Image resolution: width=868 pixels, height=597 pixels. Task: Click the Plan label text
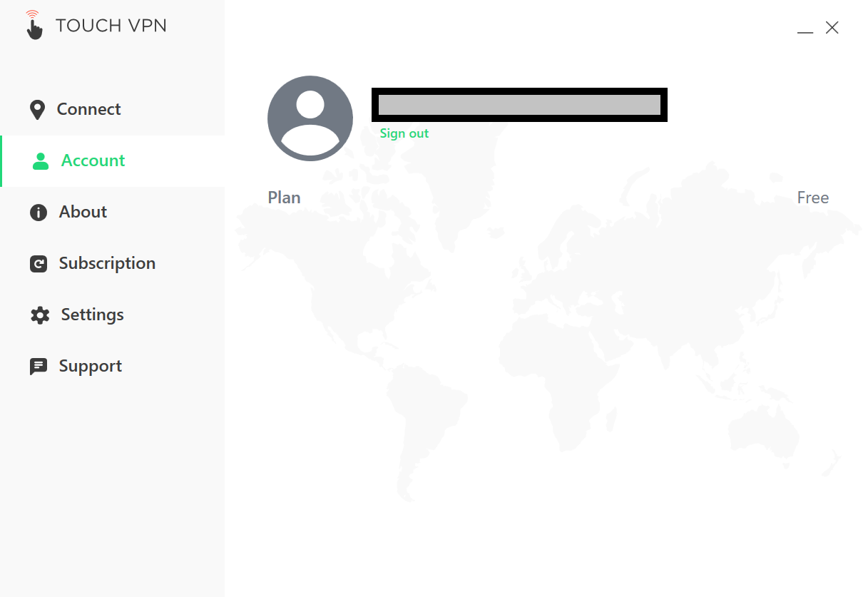[x=284, y=198]
